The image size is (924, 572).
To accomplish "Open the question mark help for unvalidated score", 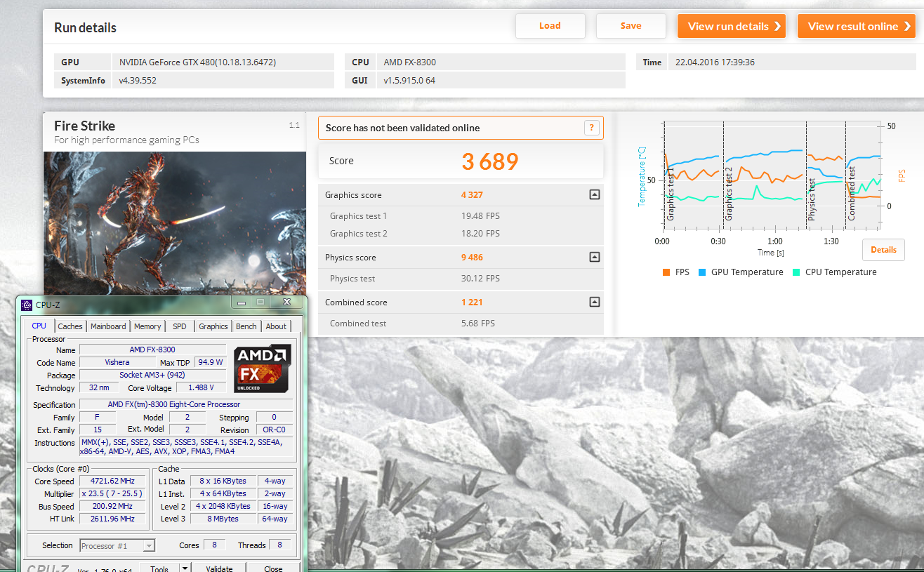I will [592, 128].
